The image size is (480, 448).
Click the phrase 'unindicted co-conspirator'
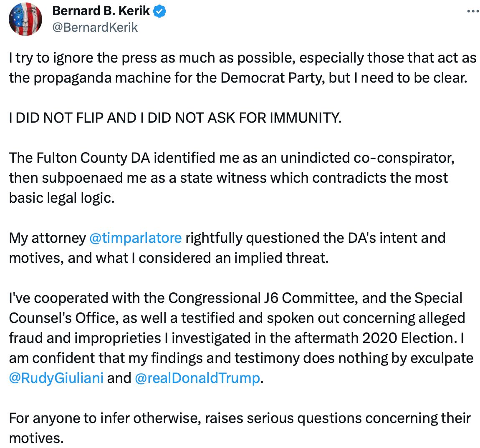click(367, 158)
